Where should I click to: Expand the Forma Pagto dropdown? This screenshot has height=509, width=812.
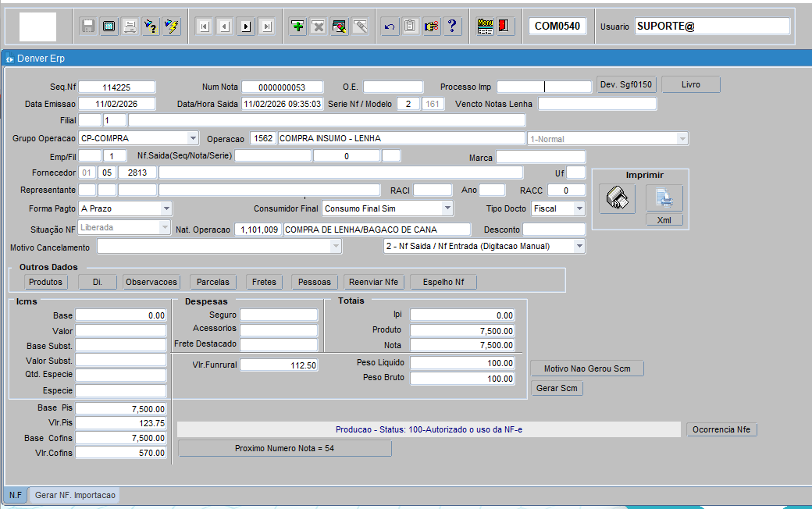click(x=166, y=208)
